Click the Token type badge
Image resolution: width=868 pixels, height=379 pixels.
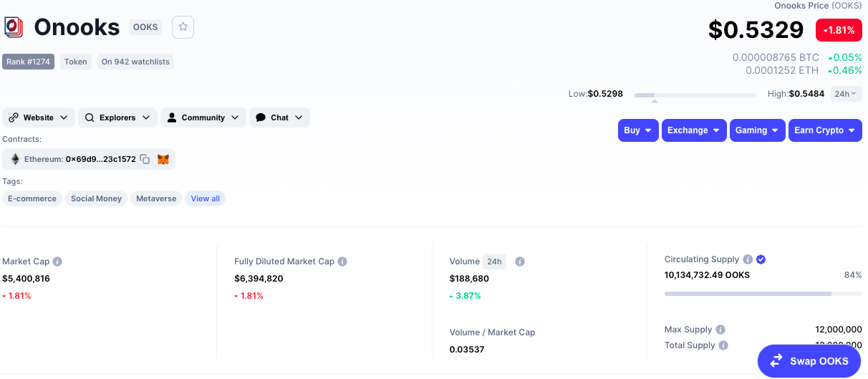[x=76, y=62]
